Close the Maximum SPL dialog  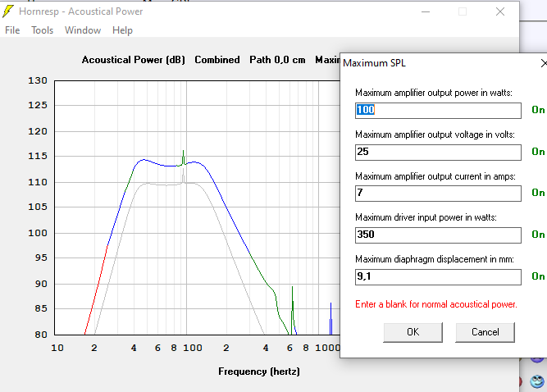(544, 63)
